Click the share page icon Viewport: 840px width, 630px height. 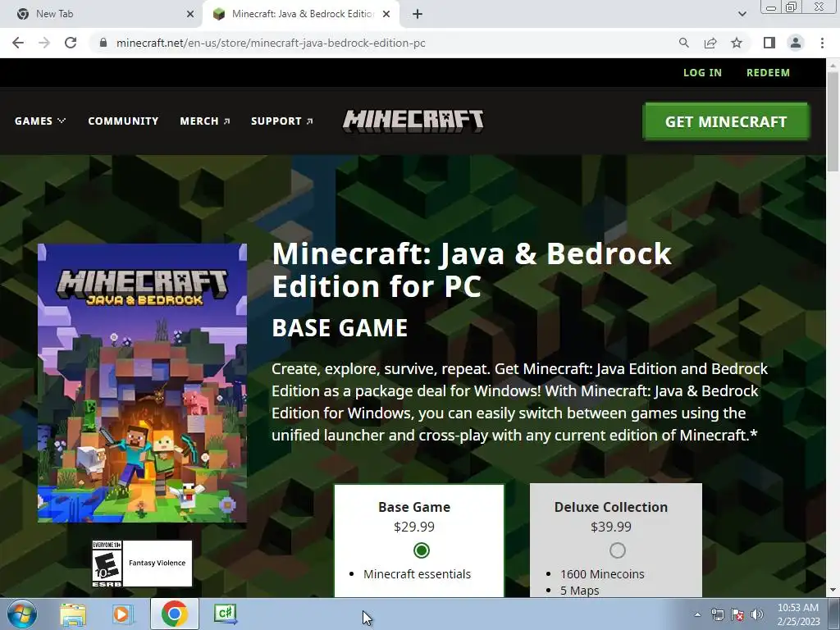(x=710, y=43)
